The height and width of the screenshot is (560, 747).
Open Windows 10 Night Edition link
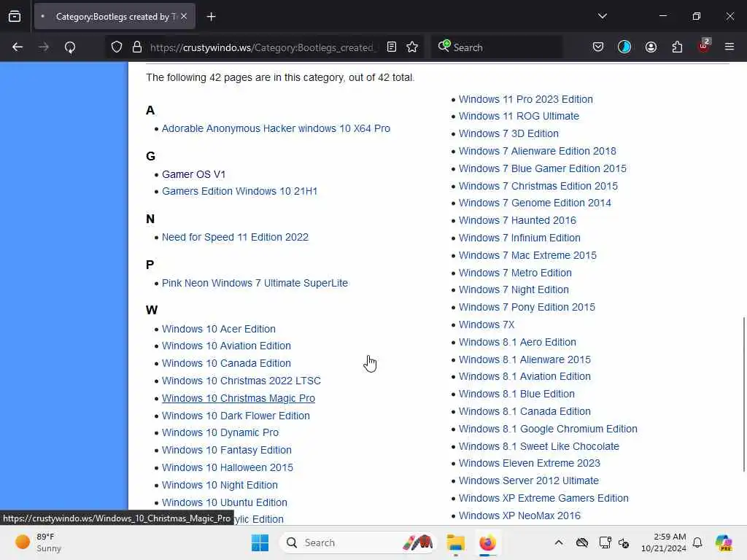pos(220,485)
